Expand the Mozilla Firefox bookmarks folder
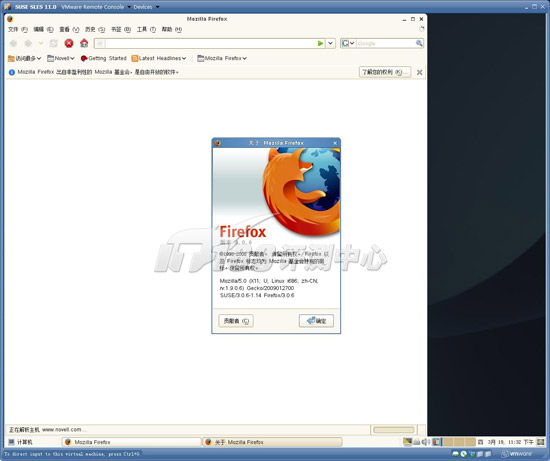550x461 pixels. tap(222, 58)
